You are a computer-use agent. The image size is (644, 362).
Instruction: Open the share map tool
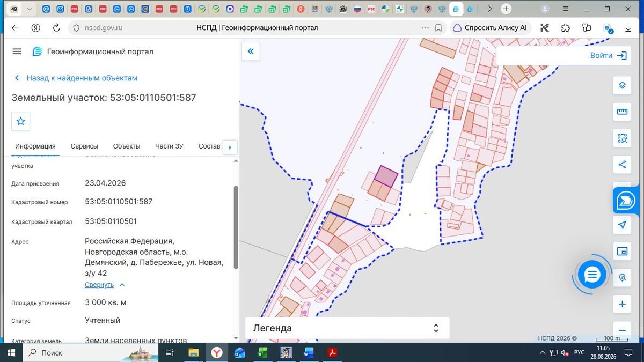click(x=623, y=165)
